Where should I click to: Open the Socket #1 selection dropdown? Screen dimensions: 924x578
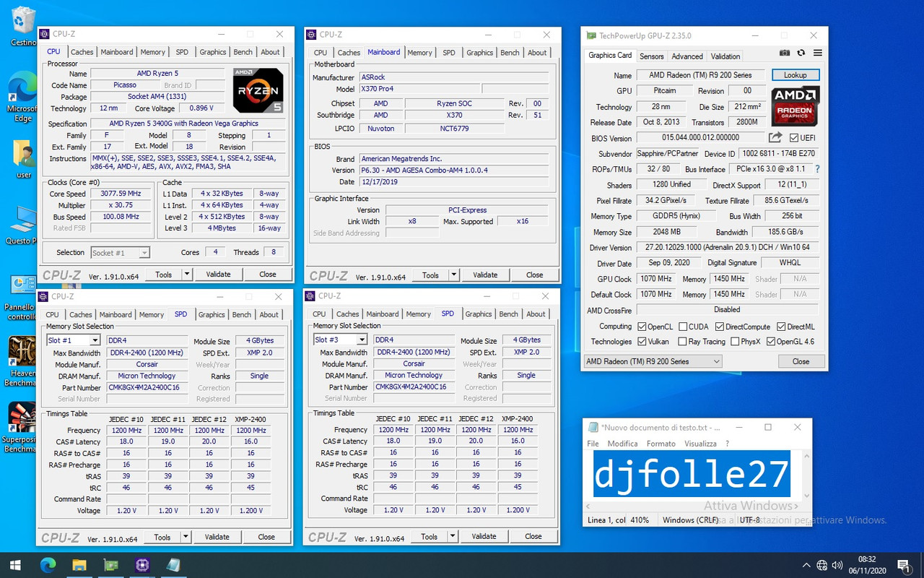[120, 253]
